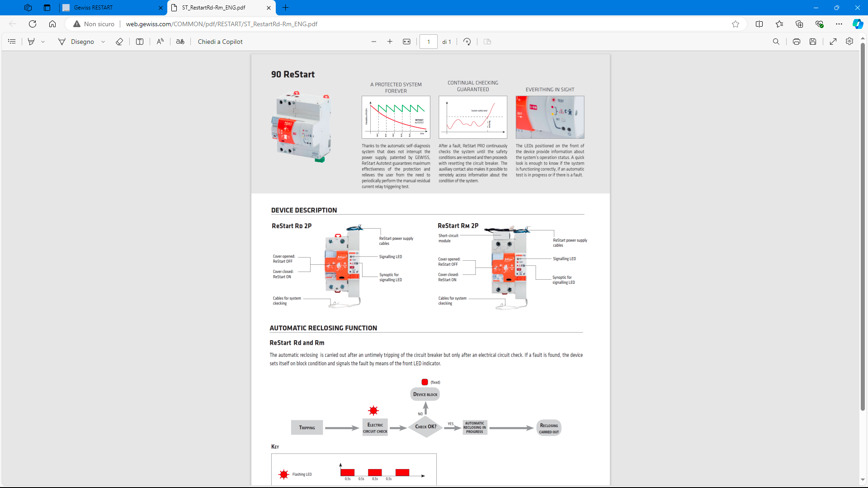The height and width of the screenshot is (488, 868).
Task: Click the Check OK? decision diamond
Action: (x=425, y=427)
